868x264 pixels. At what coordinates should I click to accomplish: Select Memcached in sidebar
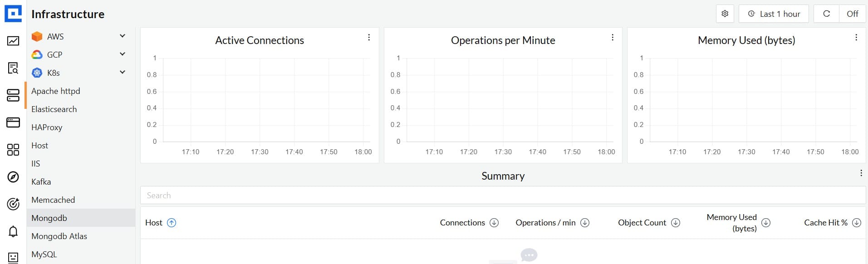pyautogui.click(x=81, y=200)
